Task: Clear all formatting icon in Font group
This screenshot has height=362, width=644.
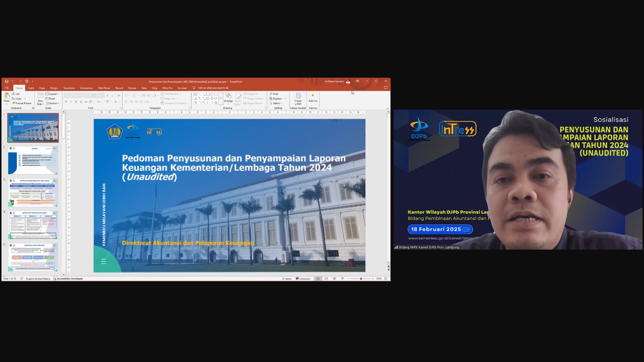Action: [118, 96]
